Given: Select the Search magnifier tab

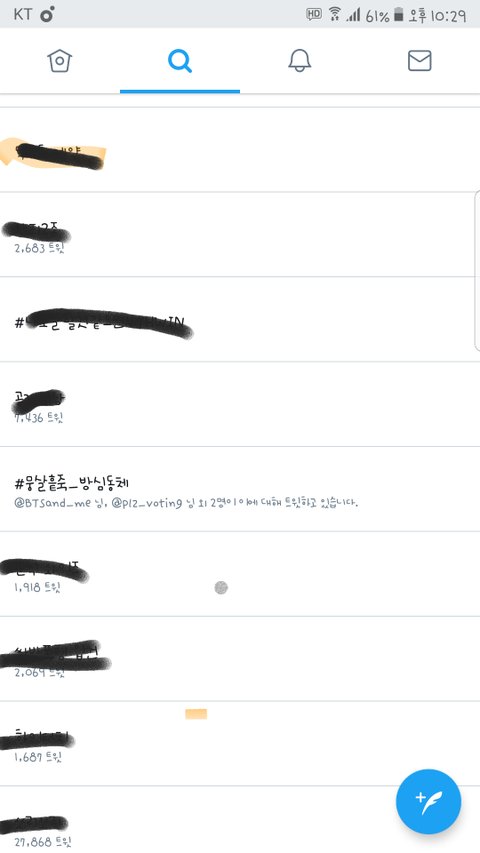Looking at the screenshot, I should click(180, 60).
